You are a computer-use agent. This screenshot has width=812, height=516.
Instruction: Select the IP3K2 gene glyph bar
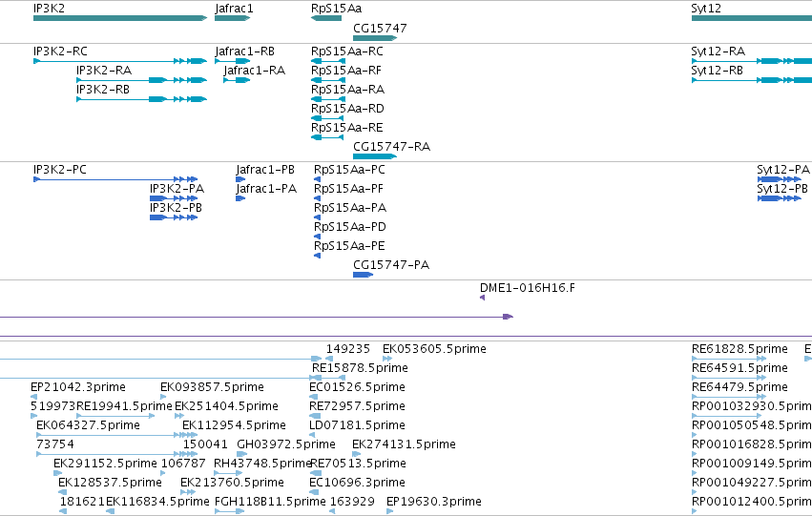coord(120,18)
